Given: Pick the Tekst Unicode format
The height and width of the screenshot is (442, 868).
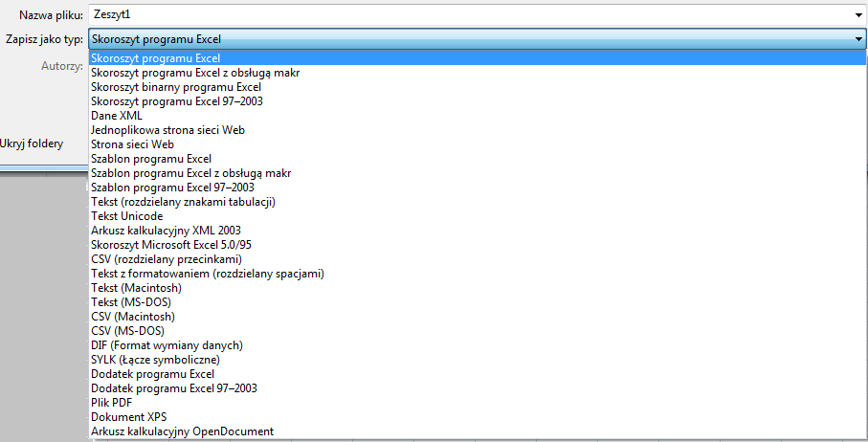Looking at the screenshot, I should (x=478, y=216).
